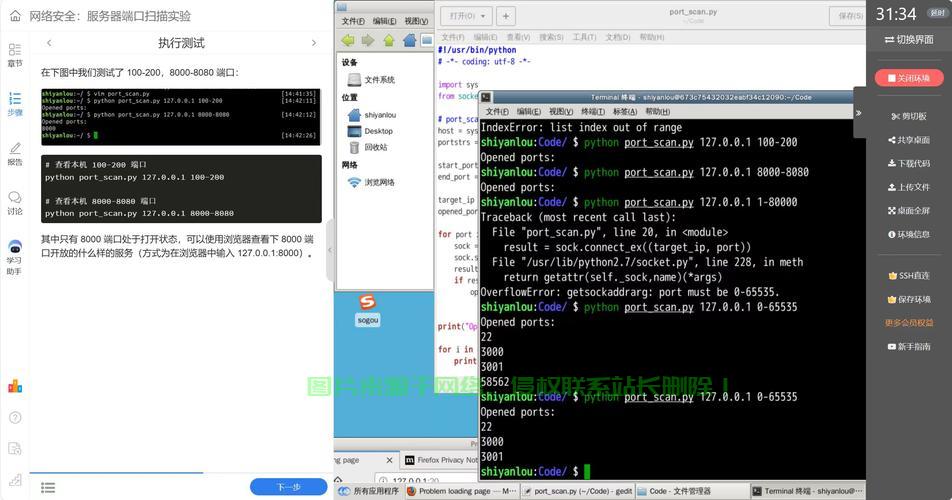Click the sogou desktop icon
This screenshot has width=952, height=500.
pos(367,309)
